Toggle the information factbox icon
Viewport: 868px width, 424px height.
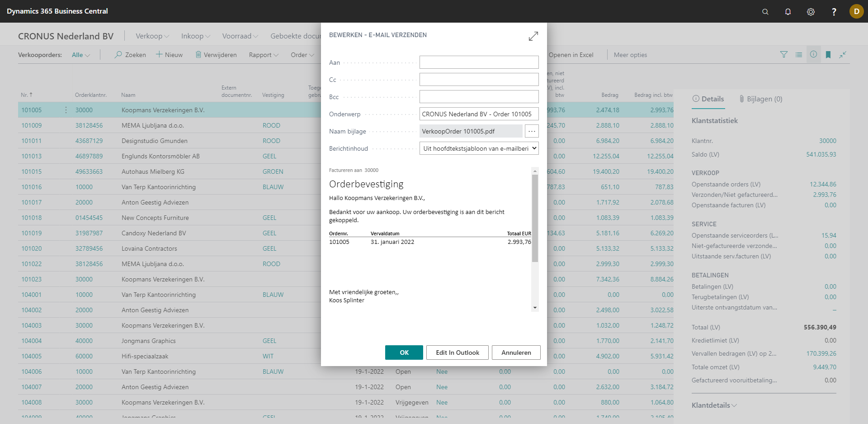click(813, 55)
